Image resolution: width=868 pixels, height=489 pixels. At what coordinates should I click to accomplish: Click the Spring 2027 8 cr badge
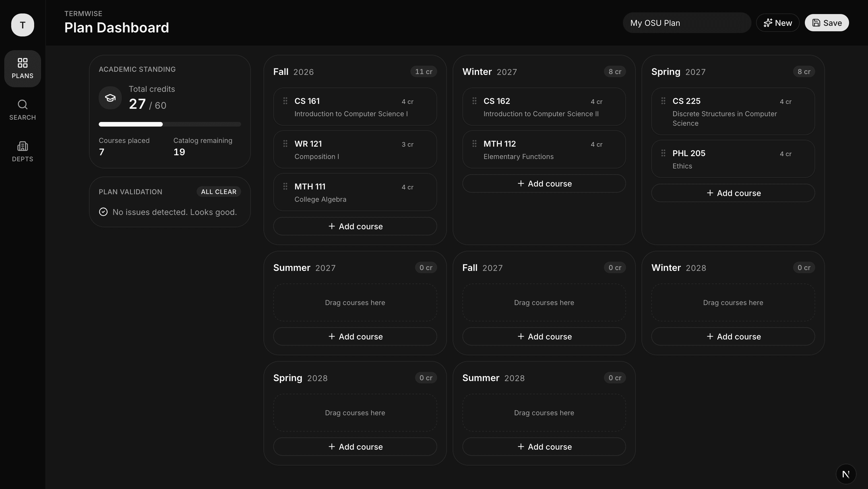pyautogui.click(x=804, y=72)
